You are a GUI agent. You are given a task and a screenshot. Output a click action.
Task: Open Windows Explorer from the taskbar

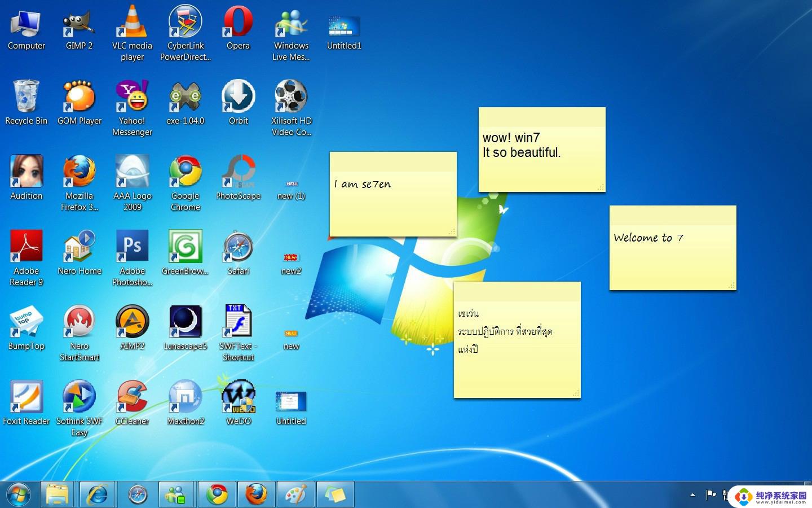pyautogui.click(x=57, y=495)
